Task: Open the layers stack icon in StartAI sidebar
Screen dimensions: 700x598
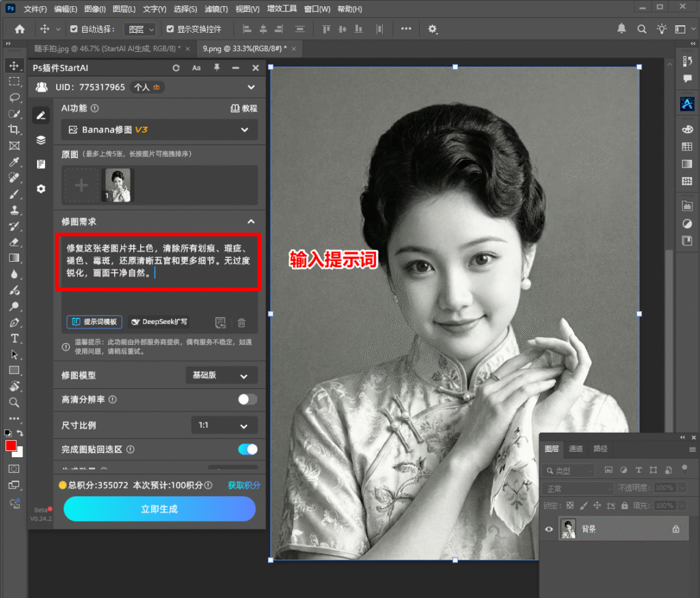Action: (x=41, y=139)
